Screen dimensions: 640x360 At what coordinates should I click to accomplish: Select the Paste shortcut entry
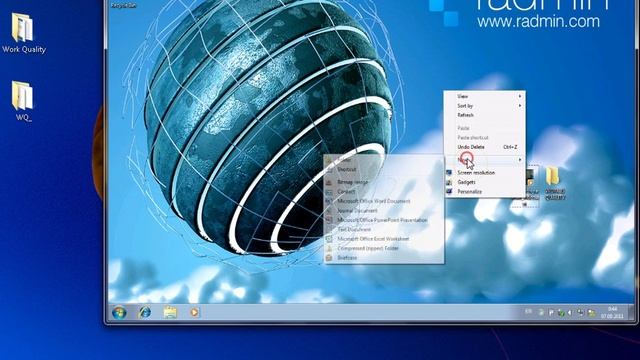(x=484, y=138)
